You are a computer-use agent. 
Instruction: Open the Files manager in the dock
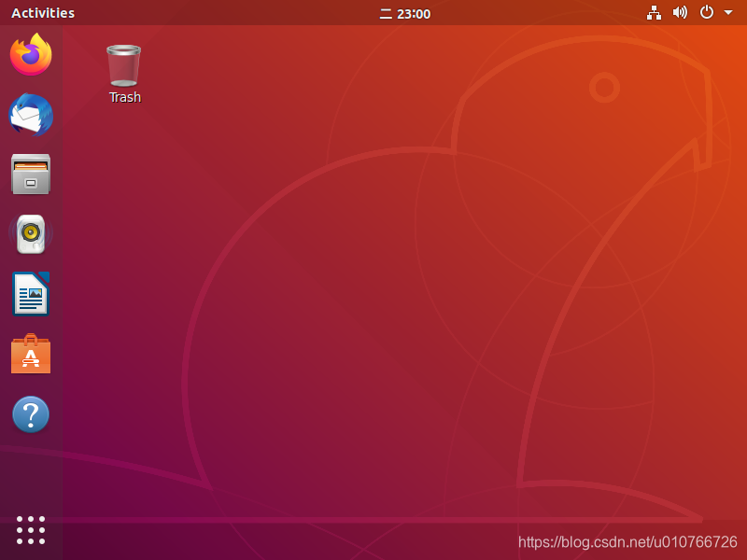click(x=31, y=174)
